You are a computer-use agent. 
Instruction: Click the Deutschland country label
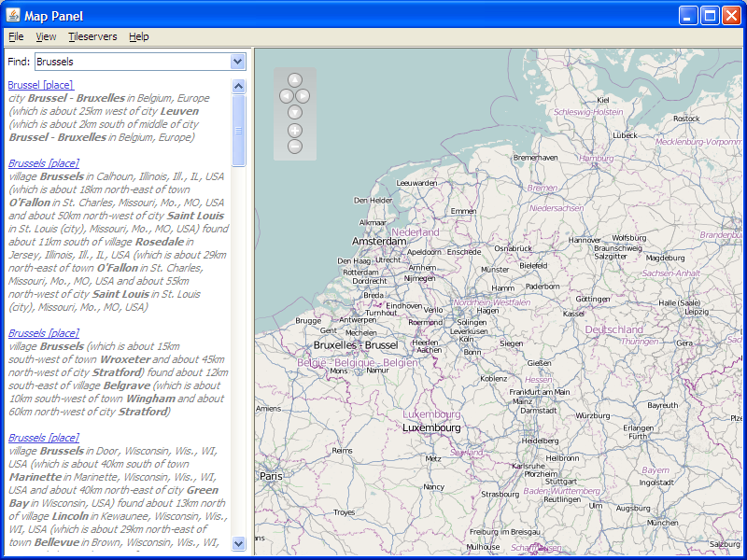coord(613,329)
